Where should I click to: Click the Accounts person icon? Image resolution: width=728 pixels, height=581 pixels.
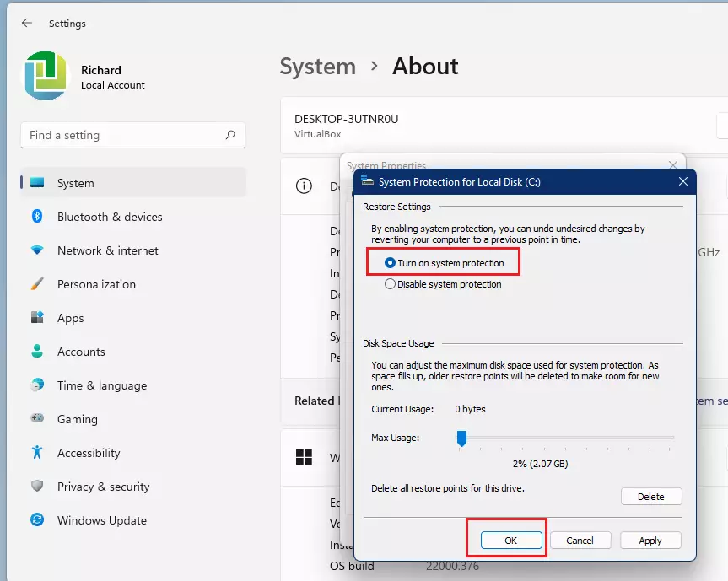tap(37, 352)
